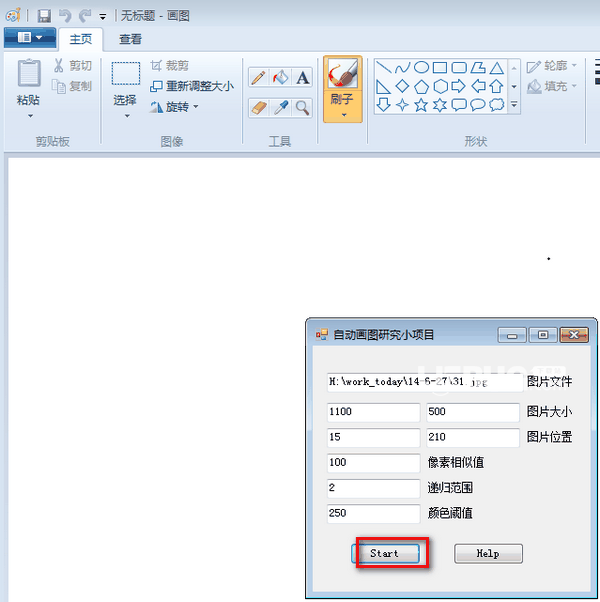Pick the Oval shape

tap(421, 67)
